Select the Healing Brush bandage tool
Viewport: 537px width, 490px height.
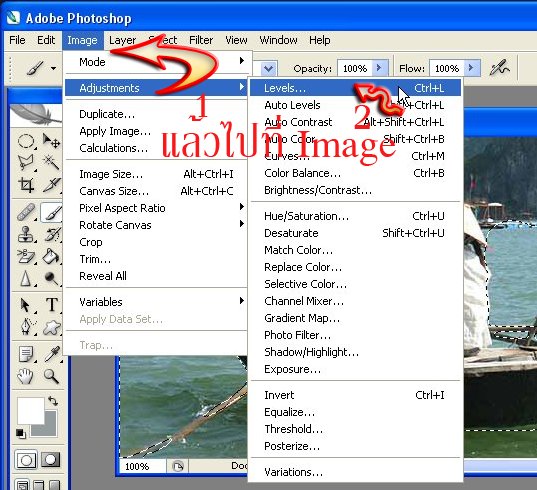(26, 212)
